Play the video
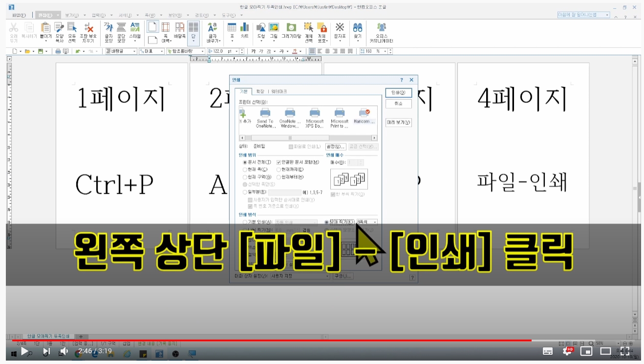This screenshot has height=364, width=644. pyautogui.click(x=24, y=351)
